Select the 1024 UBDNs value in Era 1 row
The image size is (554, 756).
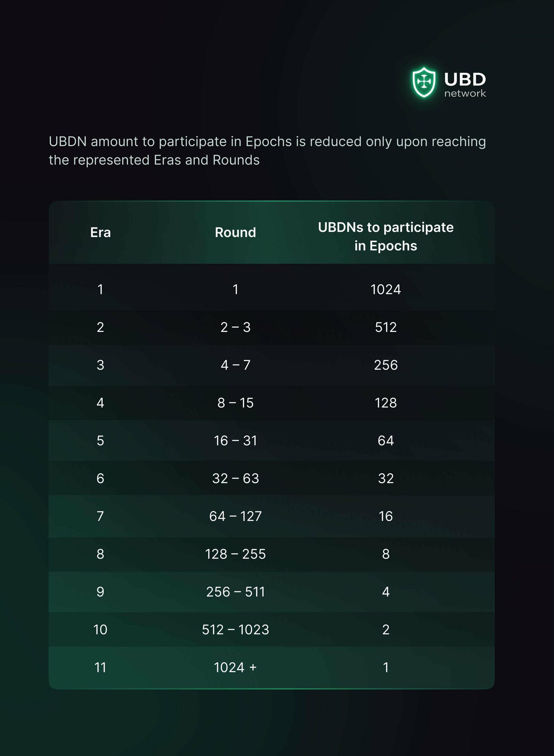[385, 290]
